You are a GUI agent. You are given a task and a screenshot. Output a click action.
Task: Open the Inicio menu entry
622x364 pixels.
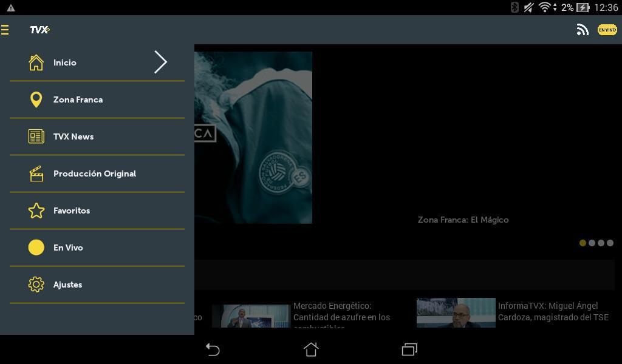[97, 62]
